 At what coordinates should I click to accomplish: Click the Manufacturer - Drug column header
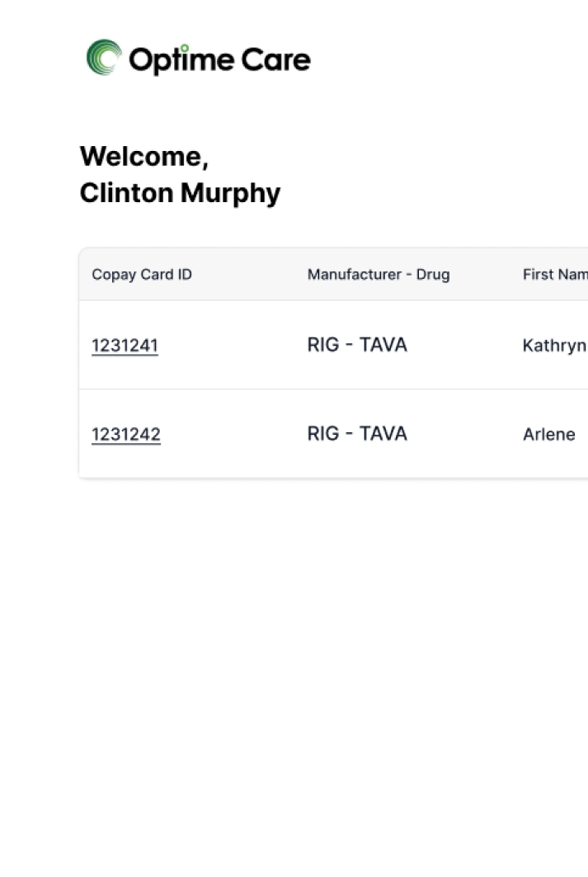tap(378, 275)
